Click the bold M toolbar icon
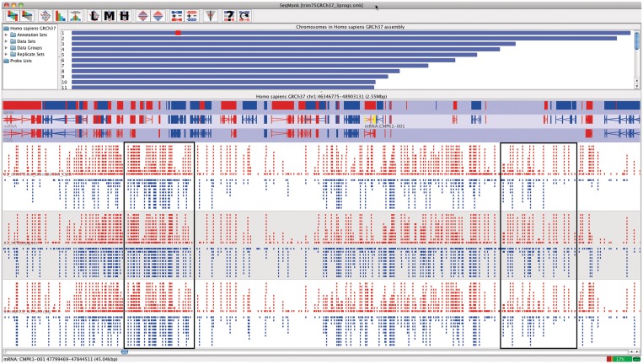 point(110,15)
